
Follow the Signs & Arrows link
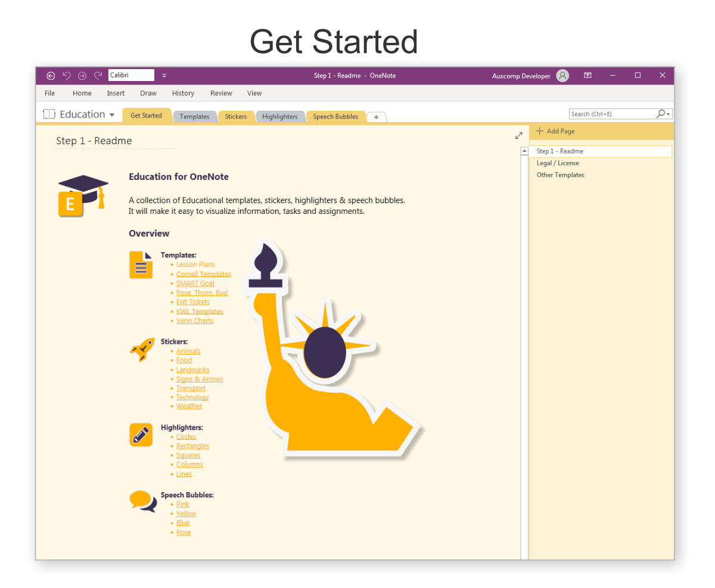[200, 379]
